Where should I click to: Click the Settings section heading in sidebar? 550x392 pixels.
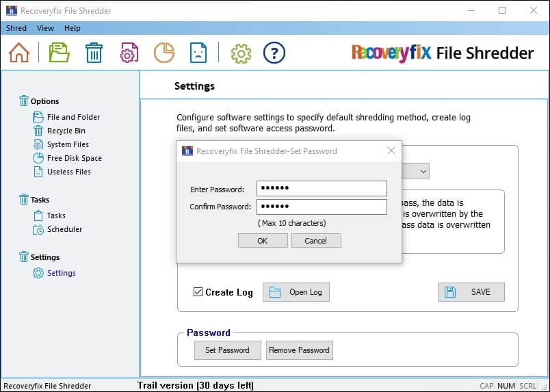[45, 257]
